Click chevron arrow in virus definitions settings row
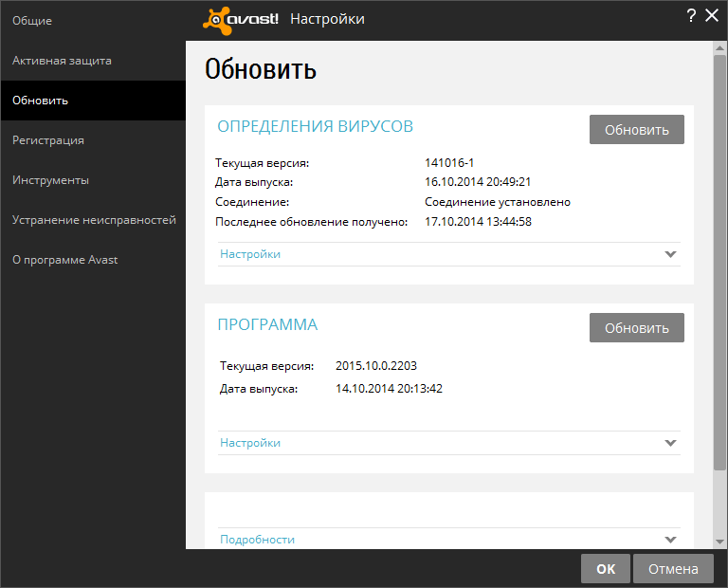Image resolution: width=728 pixels, height=588 pixels. (670, 254)
